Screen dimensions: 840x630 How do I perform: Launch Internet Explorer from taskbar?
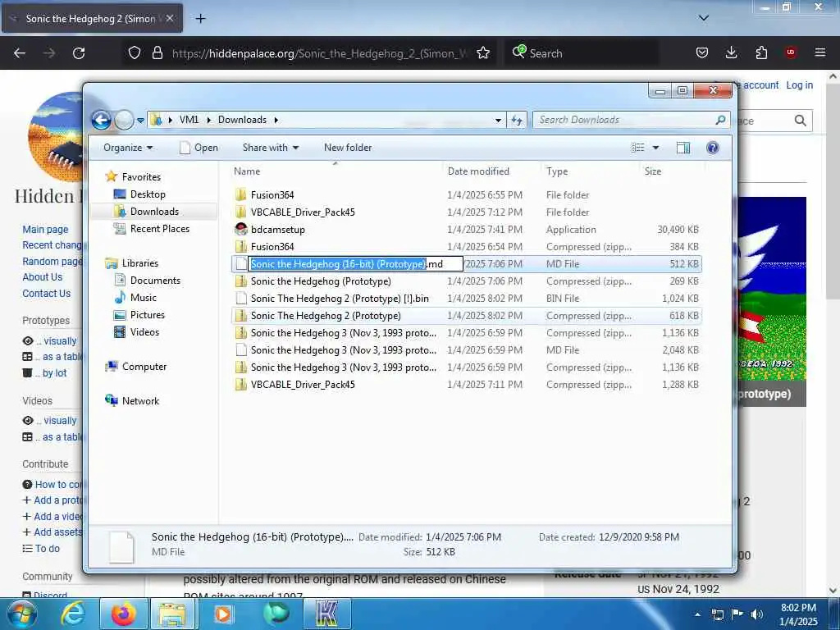coord(73,614)
